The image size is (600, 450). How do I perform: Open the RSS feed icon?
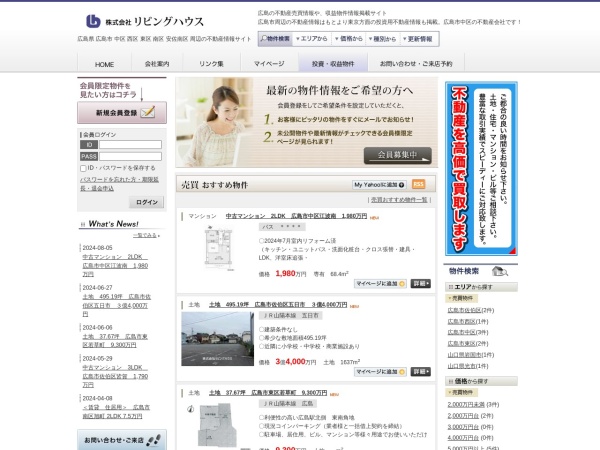tap(419, 184)
